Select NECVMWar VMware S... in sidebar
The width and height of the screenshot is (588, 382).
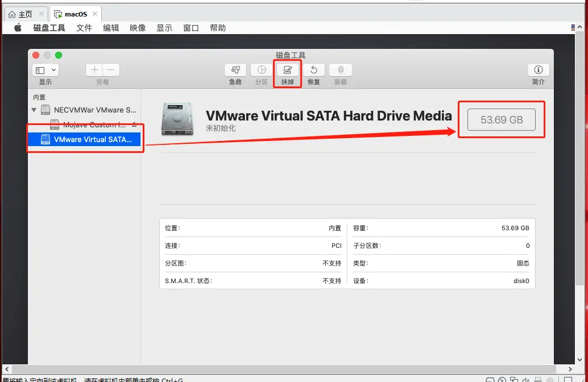[84, 110]
